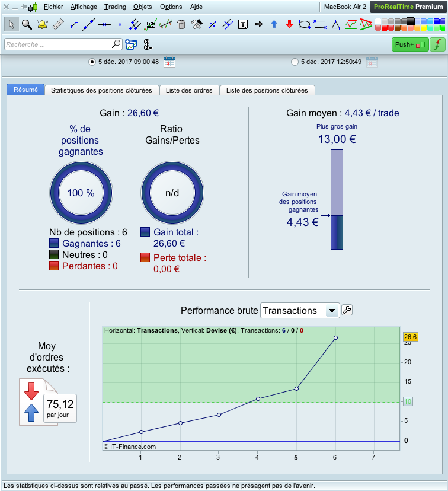
Task: Click the chart point at transaction 6
Action: tap(335, 338)
